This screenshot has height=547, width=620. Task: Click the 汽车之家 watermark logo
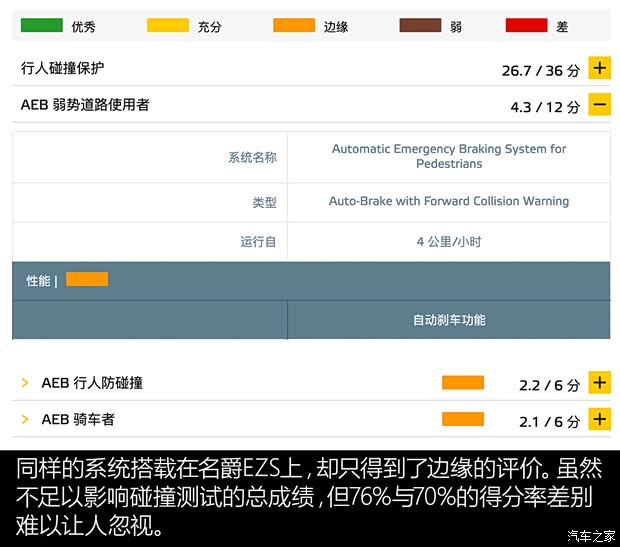[591, 535]
